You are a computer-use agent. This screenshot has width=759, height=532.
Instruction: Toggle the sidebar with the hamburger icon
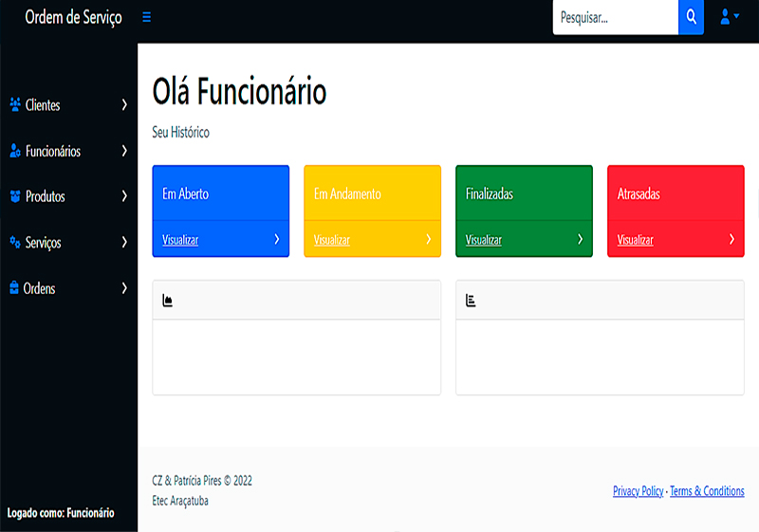pyautogui.click(x=146, y=17)
